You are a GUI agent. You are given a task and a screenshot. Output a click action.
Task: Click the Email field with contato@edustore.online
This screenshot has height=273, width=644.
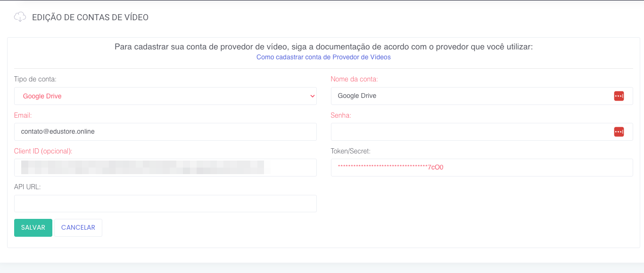pyautogui.click(x=165, y=132)
